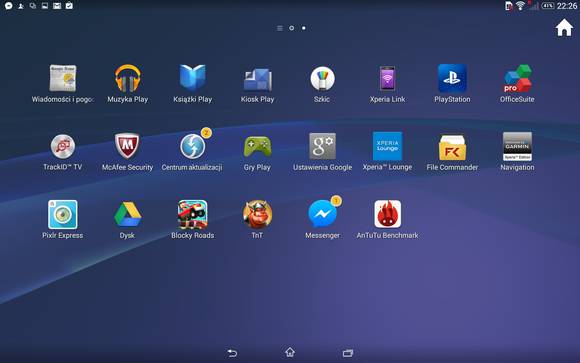Open McAfee Security shield icon
580x363 pixels.
[x=127, y=146]
